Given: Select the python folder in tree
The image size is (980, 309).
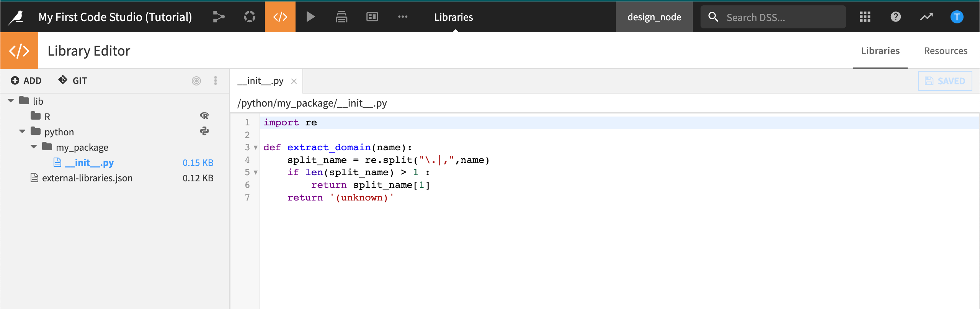Looking at the screenshot, I should coord(59,132).
